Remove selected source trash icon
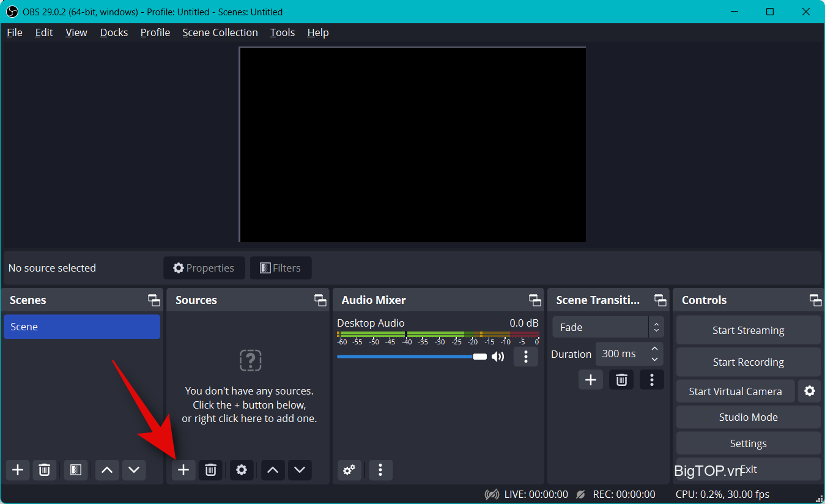This screenshot has width=825, height=504. 210,470
